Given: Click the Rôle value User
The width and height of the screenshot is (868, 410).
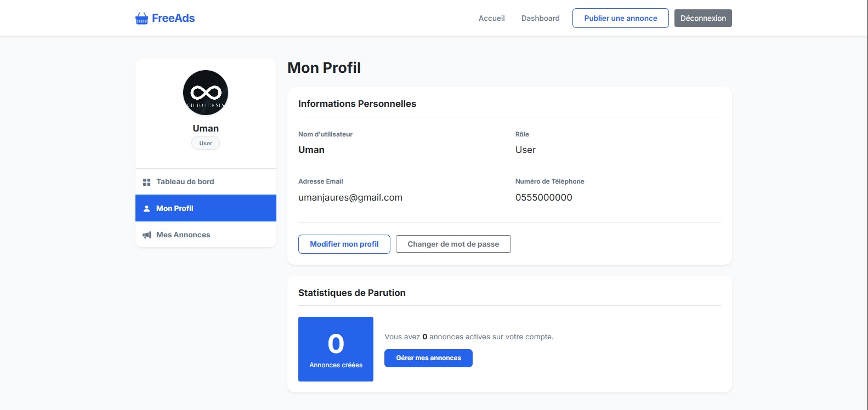Looking at the screenshot, I should tap(525, 150).
